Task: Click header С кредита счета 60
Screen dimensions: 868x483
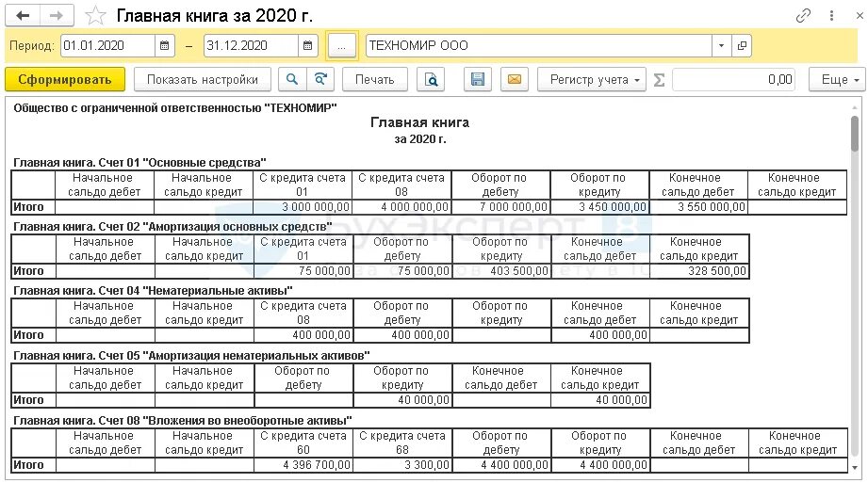Action: coord(303,443)
